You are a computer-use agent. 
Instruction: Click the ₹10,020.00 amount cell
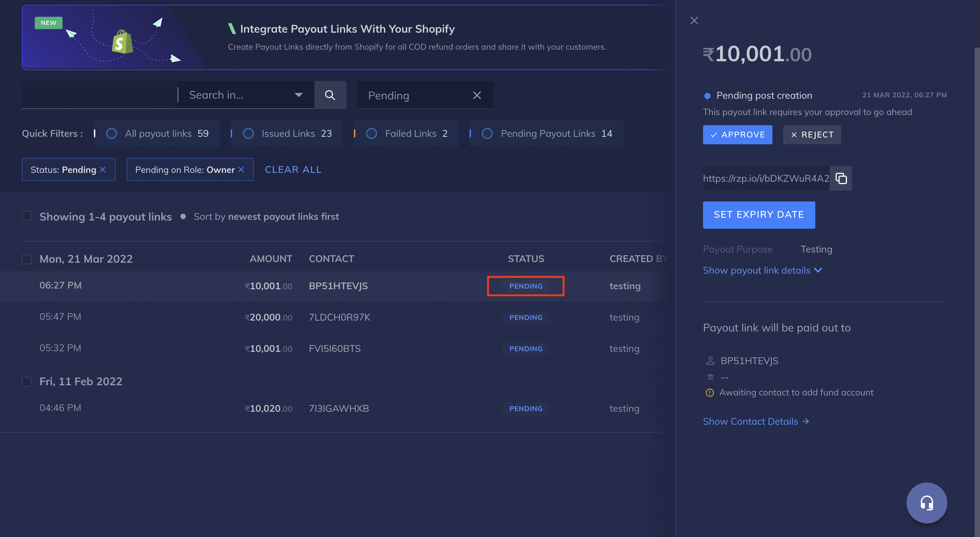[x=268, y=408]
